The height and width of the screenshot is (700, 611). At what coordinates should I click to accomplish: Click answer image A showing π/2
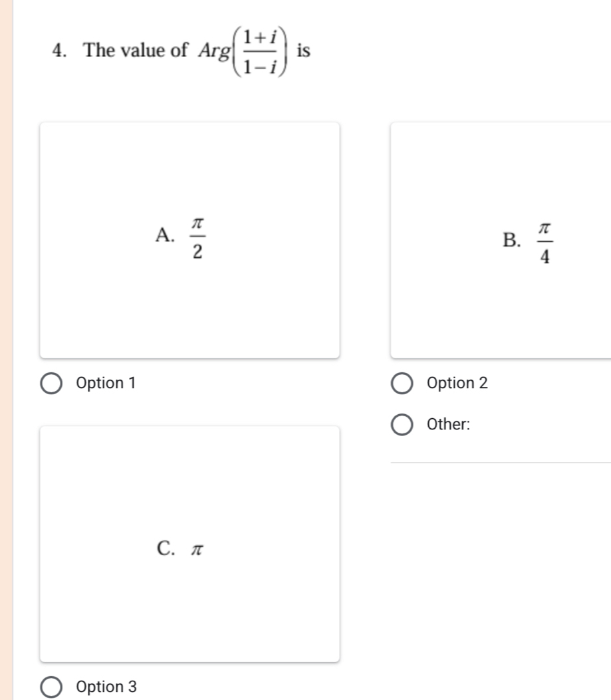pyautogui.click(x=189, y=239)
